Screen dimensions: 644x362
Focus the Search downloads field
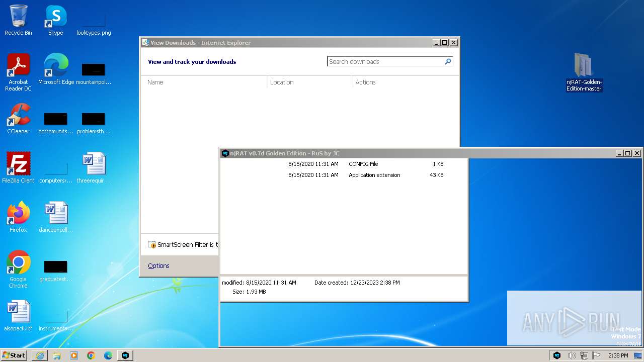pyautogui.click(x=385, y=61)
